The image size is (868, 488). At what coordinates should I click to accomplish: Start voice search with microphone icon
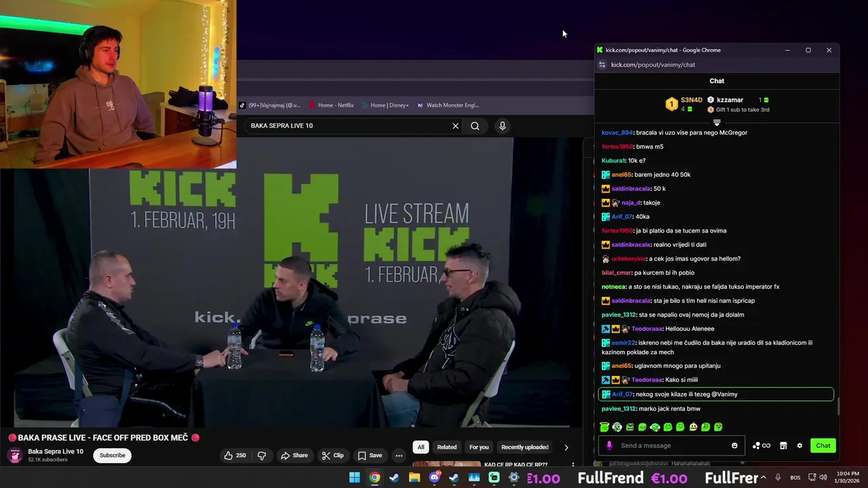(502, 125)
